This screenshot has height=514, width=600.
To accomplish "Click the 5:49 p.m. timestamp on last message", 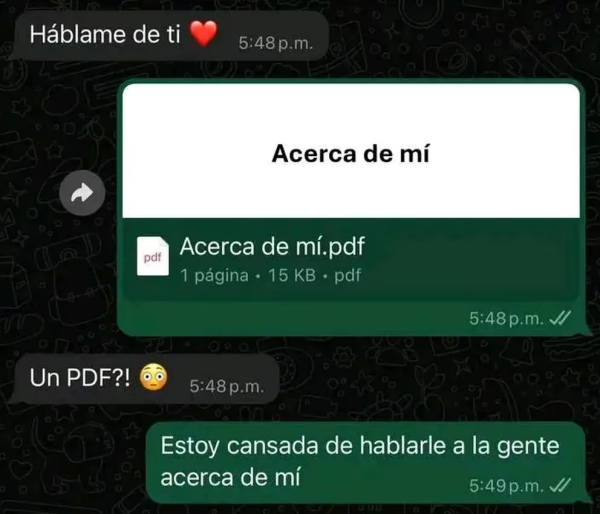I will 506,486.
